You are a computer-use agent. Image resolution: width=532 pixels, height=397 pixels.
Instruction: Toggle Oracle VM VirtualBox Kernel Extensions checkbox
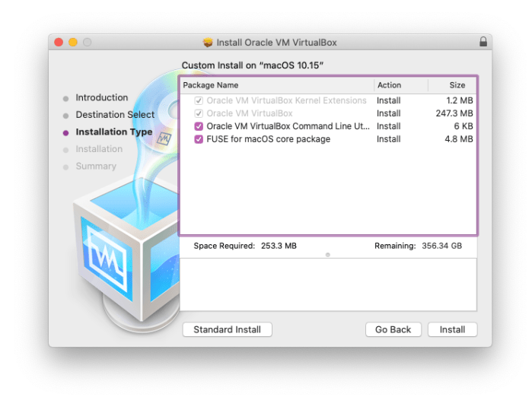pyautogui.click(x=199, y=100)
